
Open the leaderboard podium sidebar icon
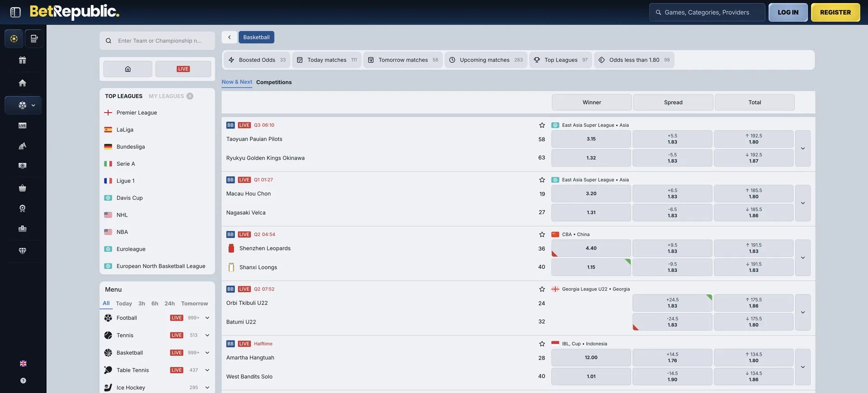coord(23,229)
